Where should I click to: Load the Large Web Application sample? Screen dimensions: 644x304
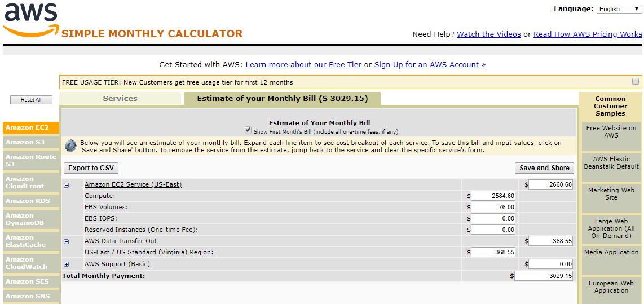coord(611,228)
